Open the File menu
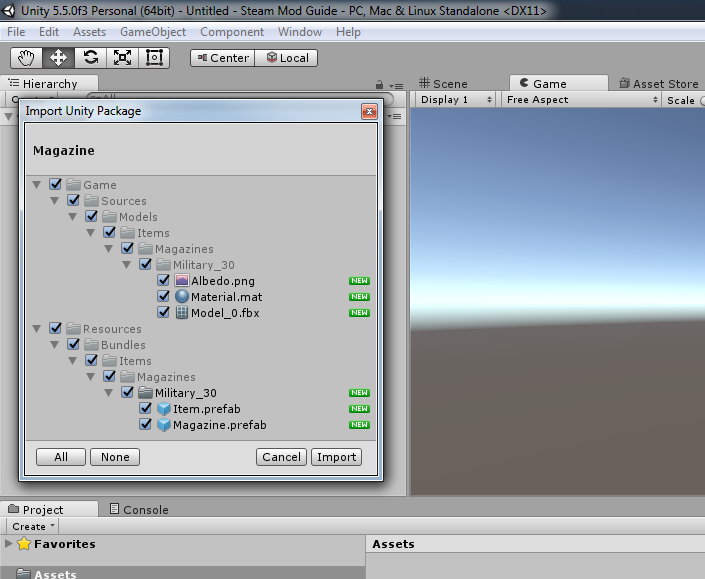 tap(16, 32)
